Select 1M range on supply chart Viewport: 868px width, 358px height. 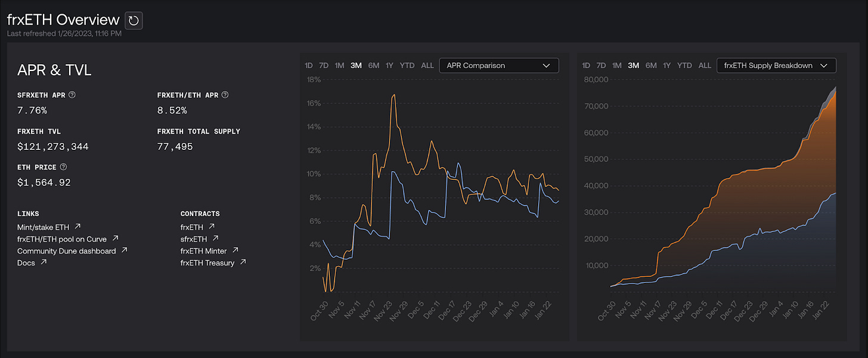click(x=617, y=66)
